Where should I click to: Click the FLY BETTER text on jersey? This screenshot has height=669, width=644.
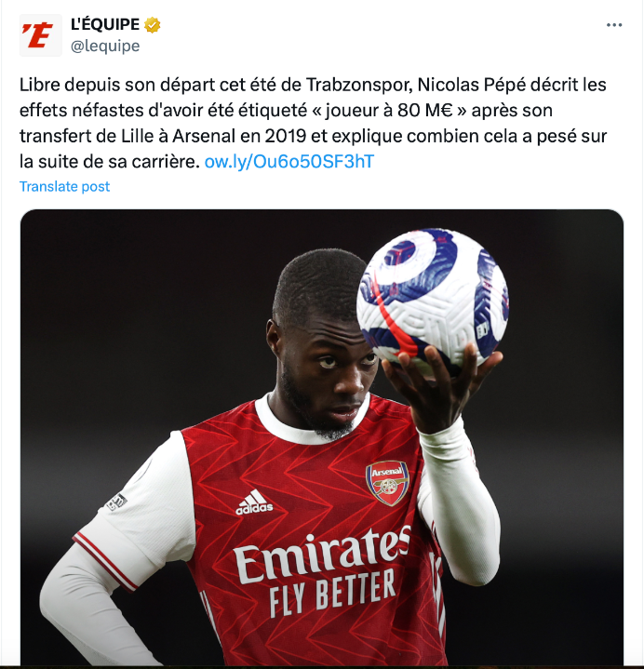pyautogui.click(x=332, y=593)
